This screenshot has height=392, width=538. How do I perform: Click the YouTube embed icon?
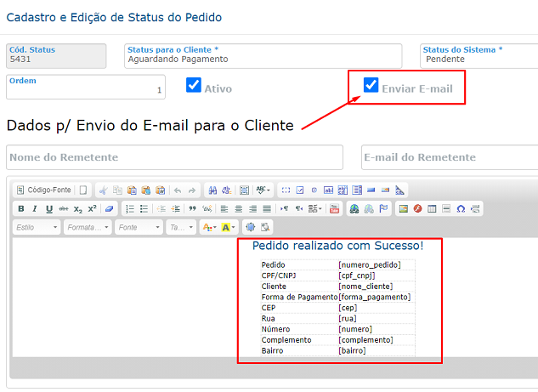334,208
